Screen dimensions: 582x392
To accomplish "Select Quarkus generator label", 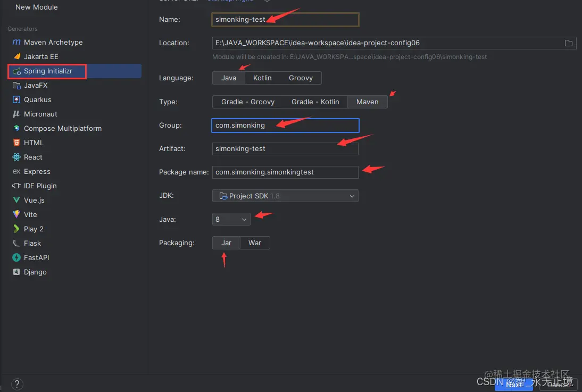I will pos(37,99).
